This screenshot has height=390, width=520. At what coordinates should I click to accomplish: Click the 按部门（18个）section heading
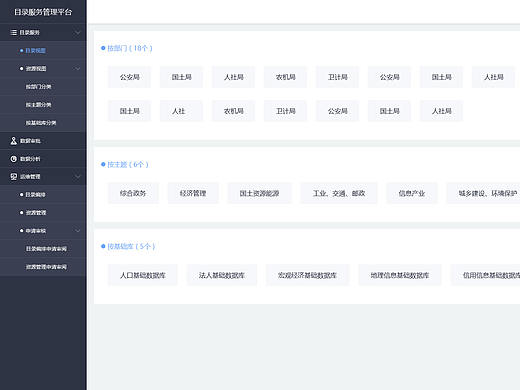(130, 48)
